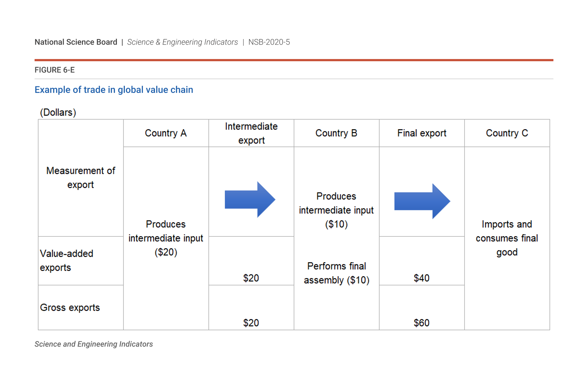Click the Value-added exports row label
588x386 pixels.
tap(66, 261)
